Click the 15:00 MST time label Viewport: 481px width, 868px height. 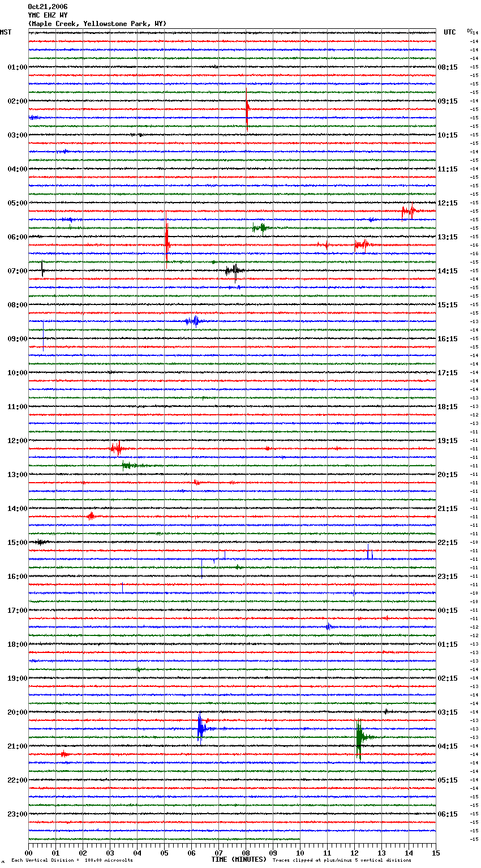(x=18, y=543)
